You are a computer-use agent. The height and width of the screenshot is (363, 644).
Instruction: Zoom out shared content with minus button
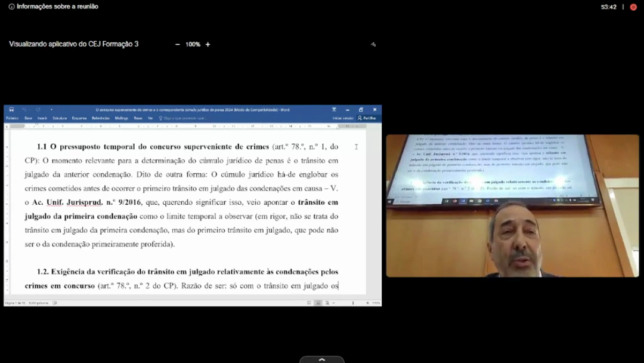(x=177, y=44)
